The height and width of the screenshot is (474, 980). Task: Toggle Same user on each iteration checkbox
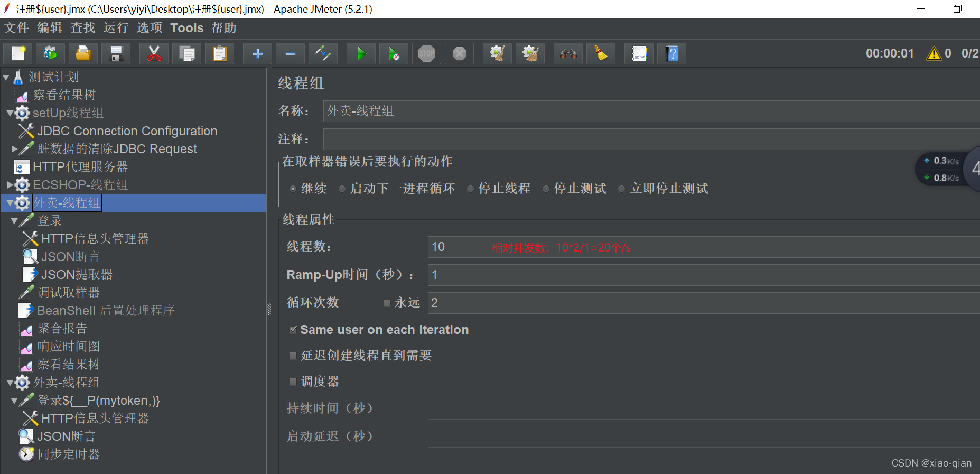[293, 330]
